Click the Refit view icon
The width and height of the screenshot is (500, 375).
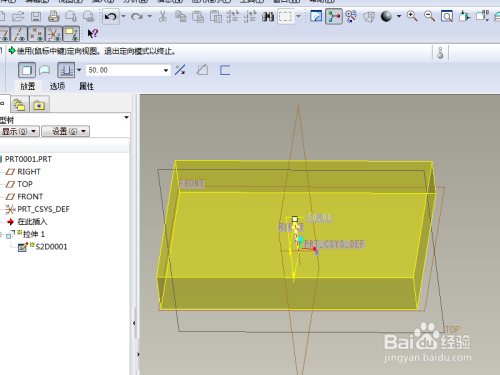pos(447,16)
